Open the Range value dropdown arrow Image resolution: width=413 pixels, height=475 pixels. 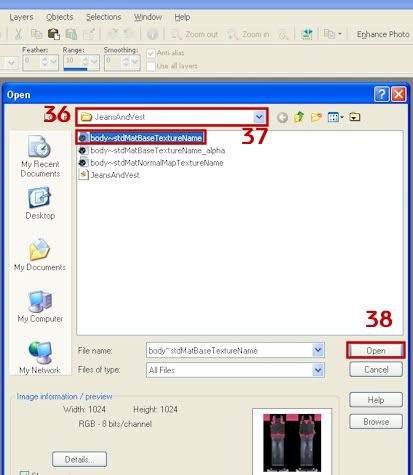(x=94, y=62)
